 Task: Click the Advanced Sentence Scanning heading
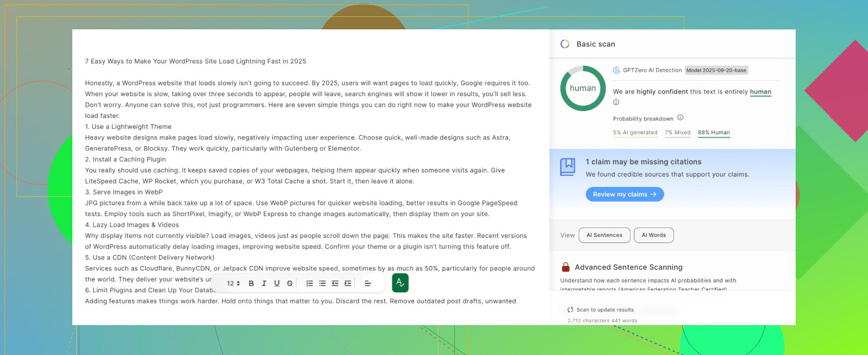pos(628,267)
